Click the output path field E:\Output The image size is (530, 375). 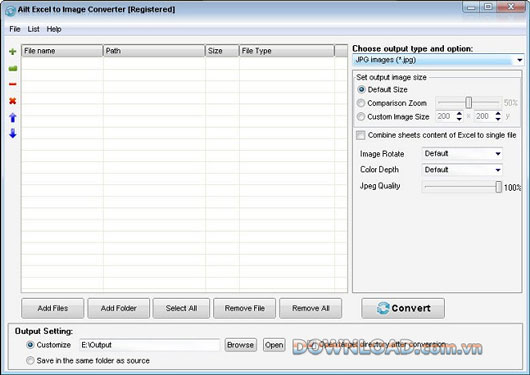coord(150,345)
